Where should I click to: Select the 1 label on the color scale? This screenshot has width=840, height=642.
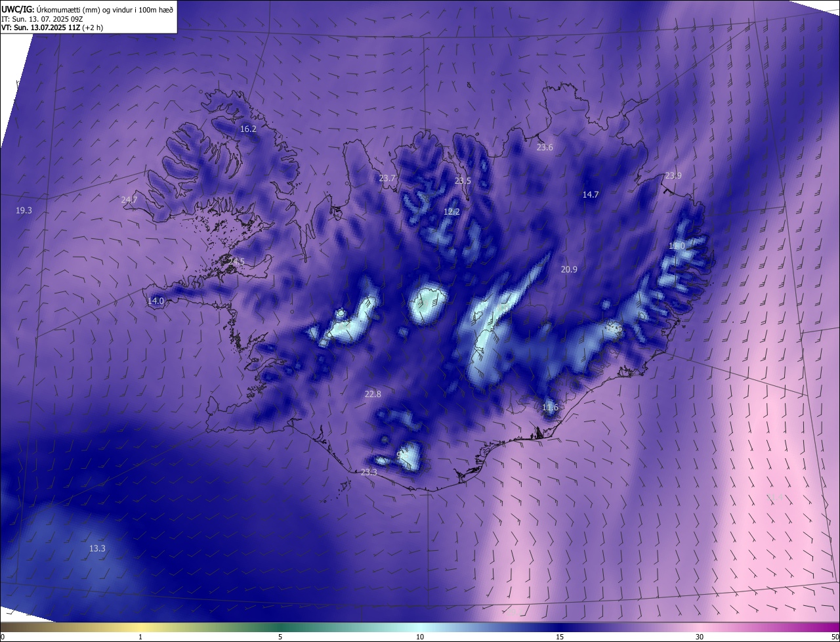point(140,637)
